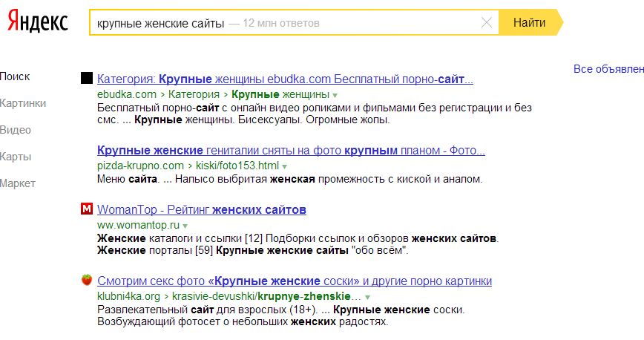Click the strawberry favicon beside the klubni4ka.org result
This screenshot has height=340, width=644.
click(86, 280)
